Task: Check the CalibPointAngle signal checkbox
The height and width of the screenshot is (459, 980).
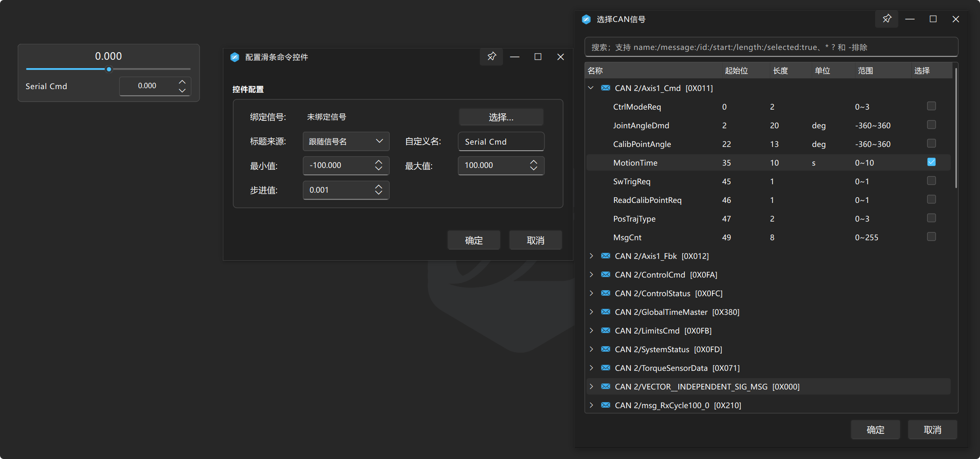Action: click(x=932, y=143)
